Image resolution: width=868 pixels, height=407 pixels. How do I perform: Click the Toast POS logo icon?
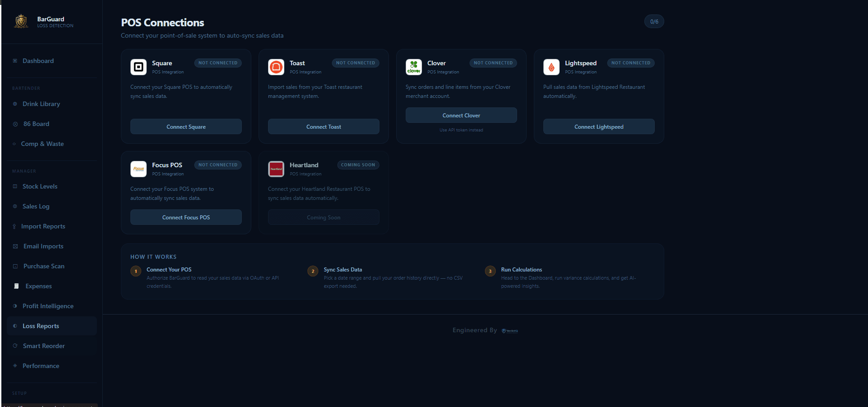[276, 67]
